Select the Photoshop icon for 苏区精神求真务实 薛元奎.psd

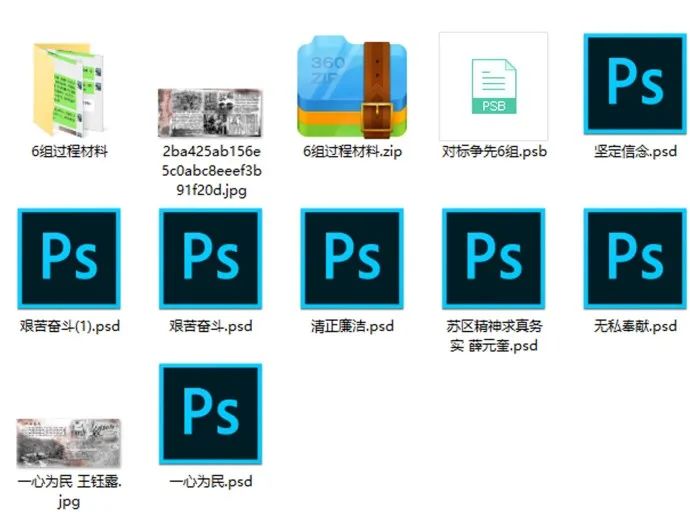point(493,258)
